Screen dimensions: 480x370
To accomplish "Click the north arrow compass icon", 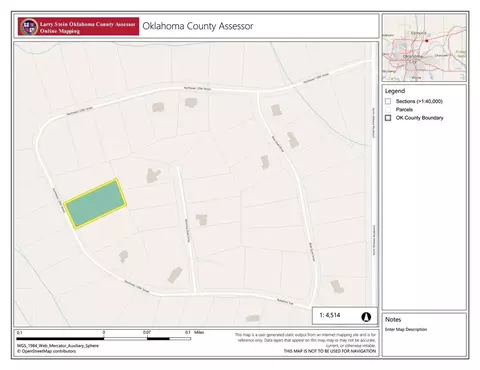I will 366,316.
